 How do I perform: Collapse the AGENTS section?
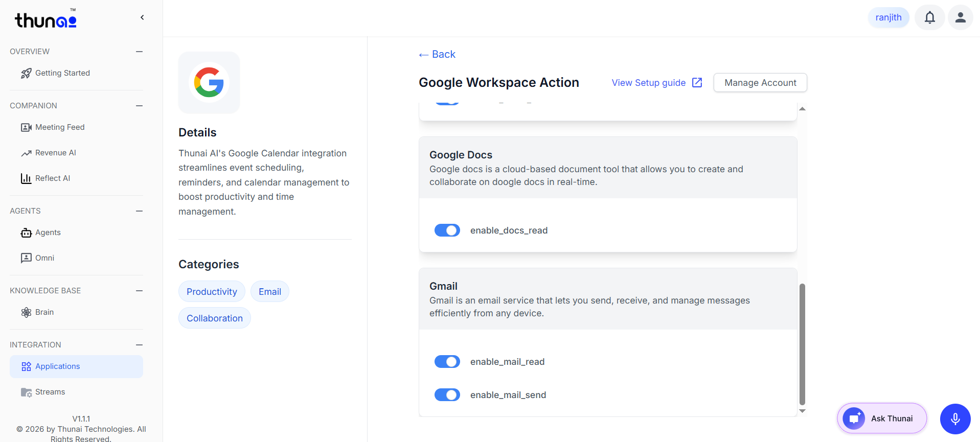coord(139,211)
